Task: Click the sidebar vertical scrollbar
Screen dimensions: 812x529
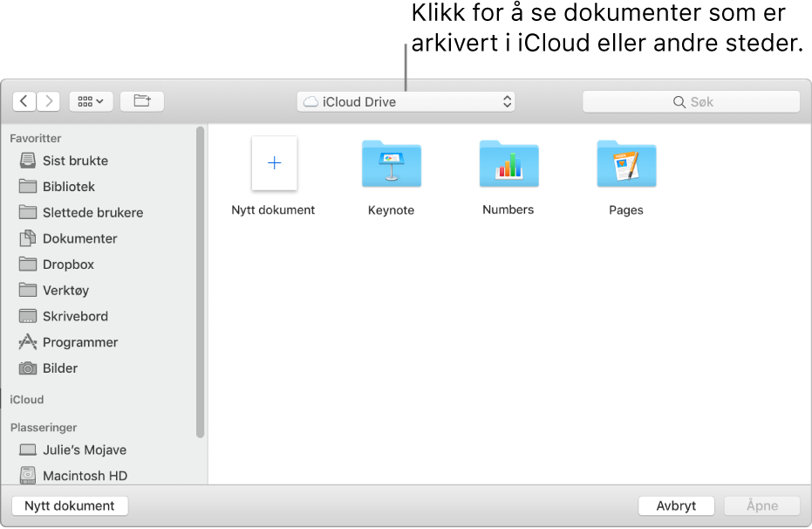Action: tap(200, 282)
